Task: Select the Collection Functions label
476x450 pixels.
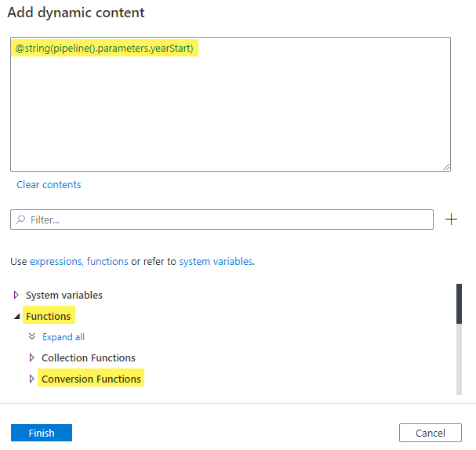Action: [x=89, y=358]
